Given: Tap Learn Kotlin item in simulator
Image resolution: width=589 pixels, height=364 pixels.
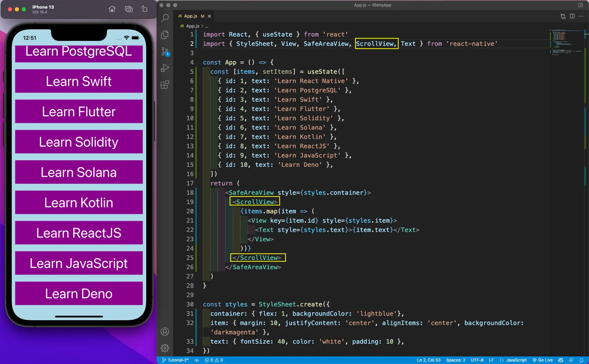Looking at the screenshot, I should 79,202.
